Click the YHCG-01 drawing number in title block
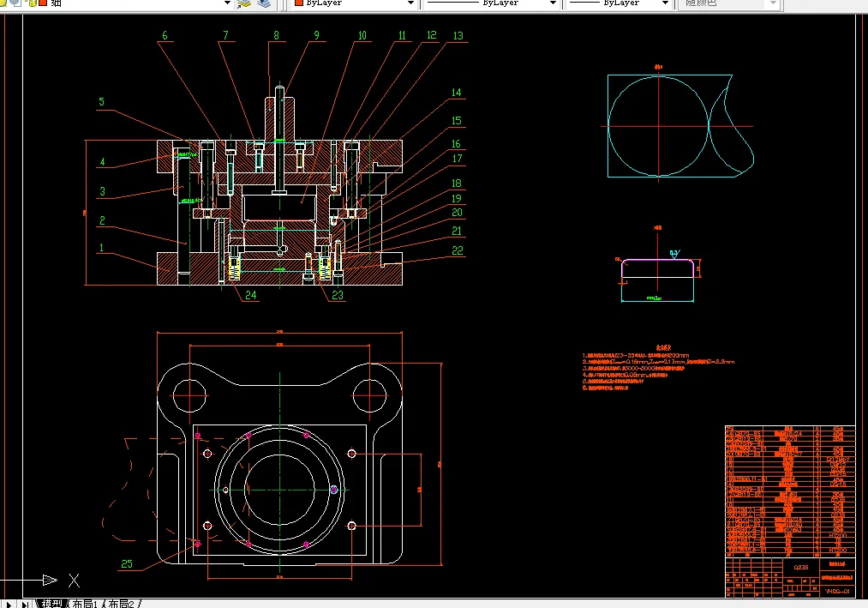Viewport: 868px width, 608px height. 835,591
